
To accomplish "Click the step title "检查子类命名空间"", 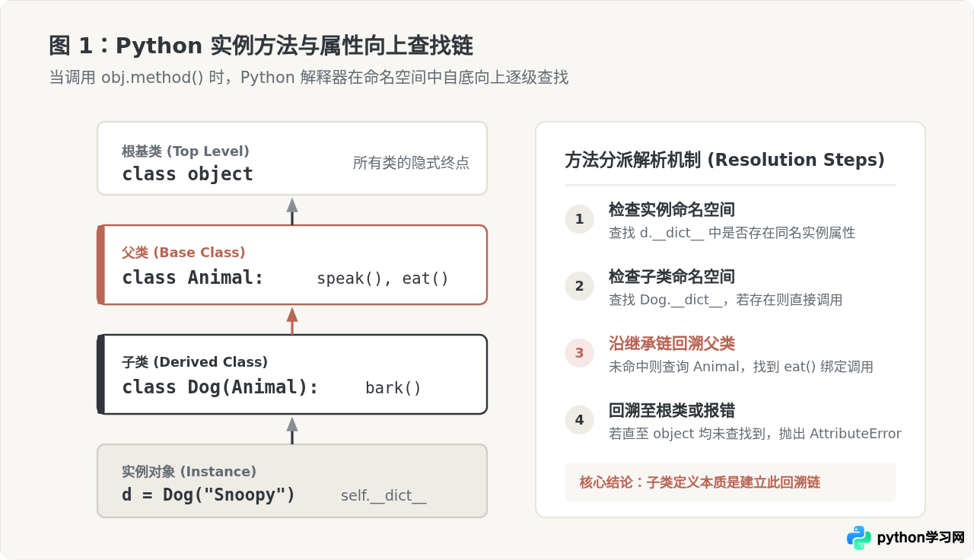I will (672, 277).
